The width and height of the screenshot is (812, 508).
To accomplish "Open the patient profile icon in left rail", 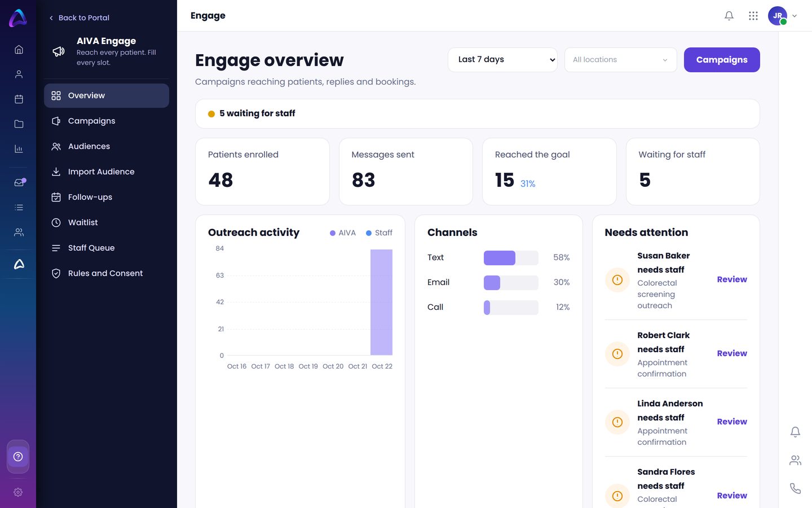I will click(19, 75).
